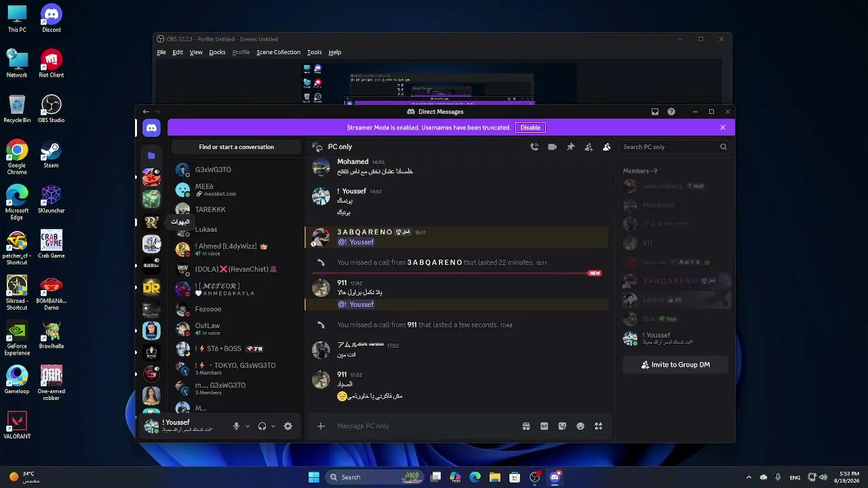This screenshot has width=868, height=488.
Task: Open the Edit menu in OBS
Action: [x=178, y=52]
